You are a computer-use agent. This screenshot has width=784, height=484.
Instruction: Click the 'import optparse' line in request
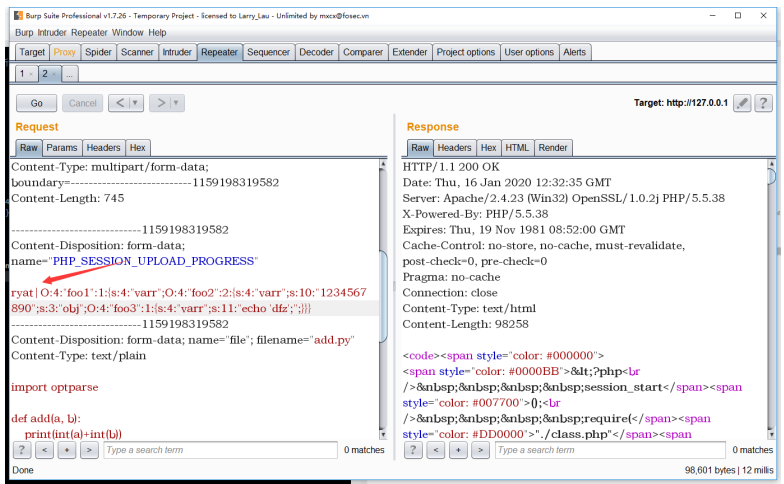pos(54,387)
